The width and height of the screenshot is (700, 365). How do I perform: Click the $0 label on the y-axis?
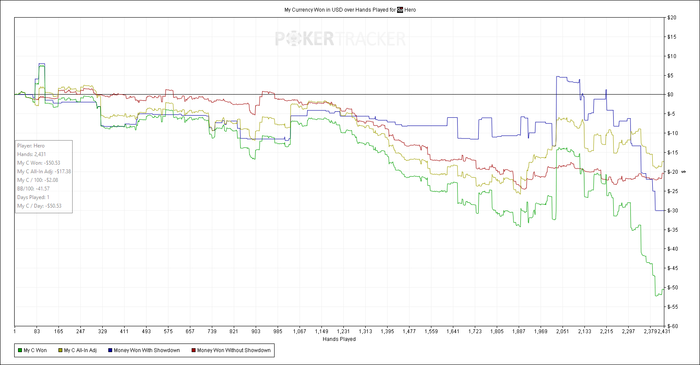tap(670, 95)
